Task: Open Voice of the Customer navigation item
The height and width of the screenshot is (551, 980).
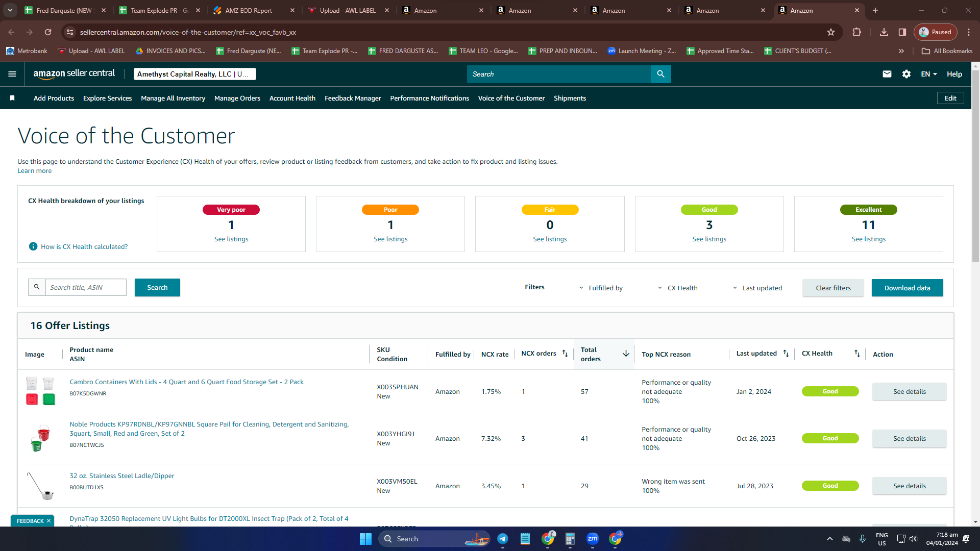Action: [511, 98]
